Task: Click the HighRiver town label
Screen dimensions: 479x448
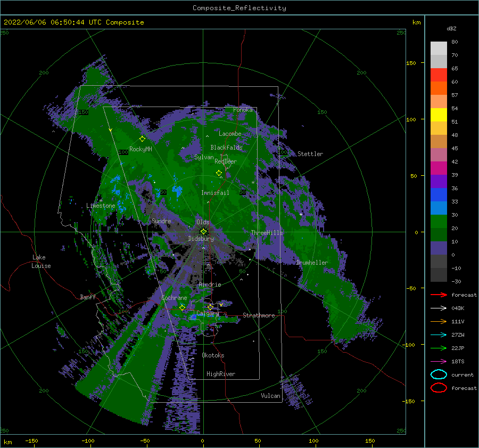Action: 221,374
